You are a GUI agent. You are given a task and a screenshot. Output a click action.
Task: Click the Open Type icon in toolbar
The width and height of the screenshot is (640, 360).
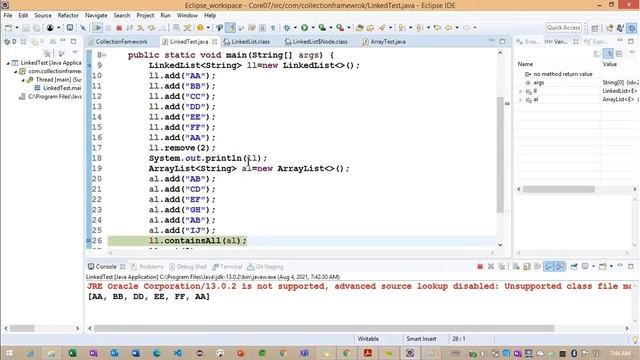[360, 28]
